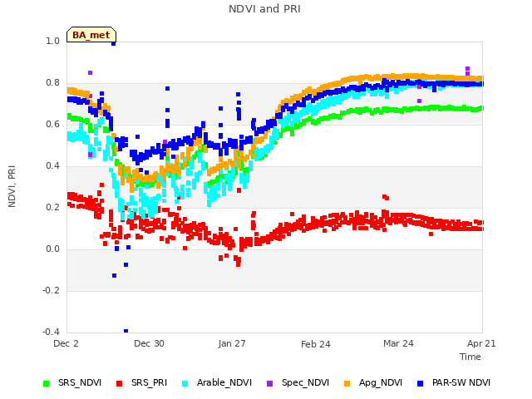Viewport: 532px width, 399px height.
Task: Click the SRS_PRI red legend swatch
Action: pos(119,383)
